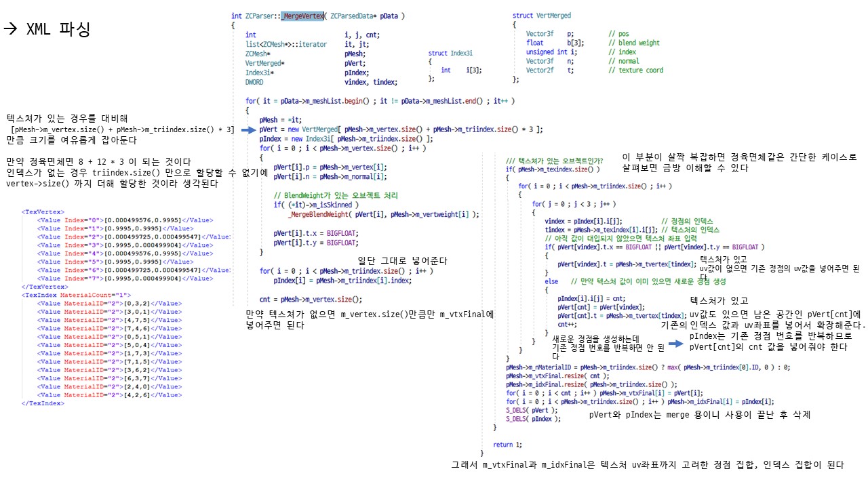Click the 'pIndex = new Index3i[' allocation line
This screenshot has width=868, height=488.
(x=346, y=138)
